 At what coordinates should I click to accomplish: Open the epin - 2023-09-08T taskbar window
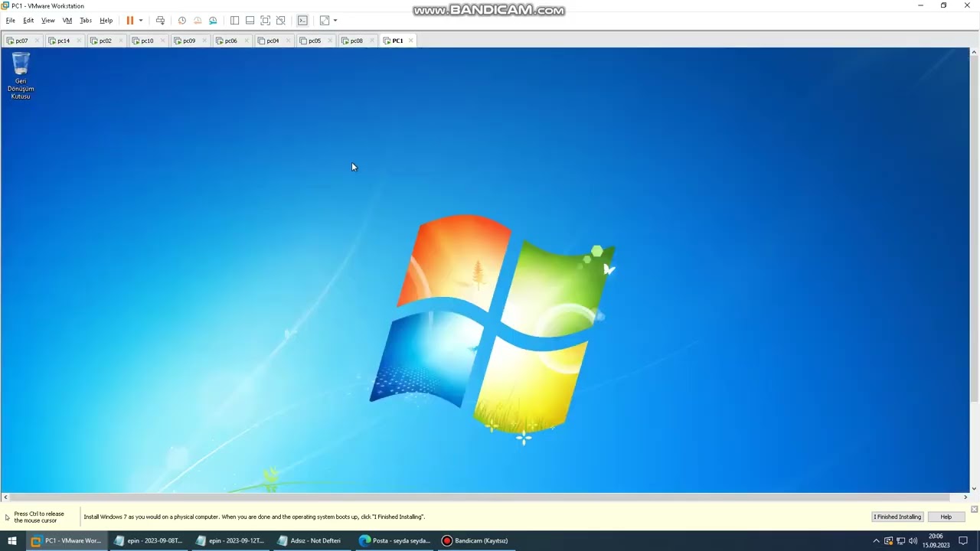[x=149, y=541]
